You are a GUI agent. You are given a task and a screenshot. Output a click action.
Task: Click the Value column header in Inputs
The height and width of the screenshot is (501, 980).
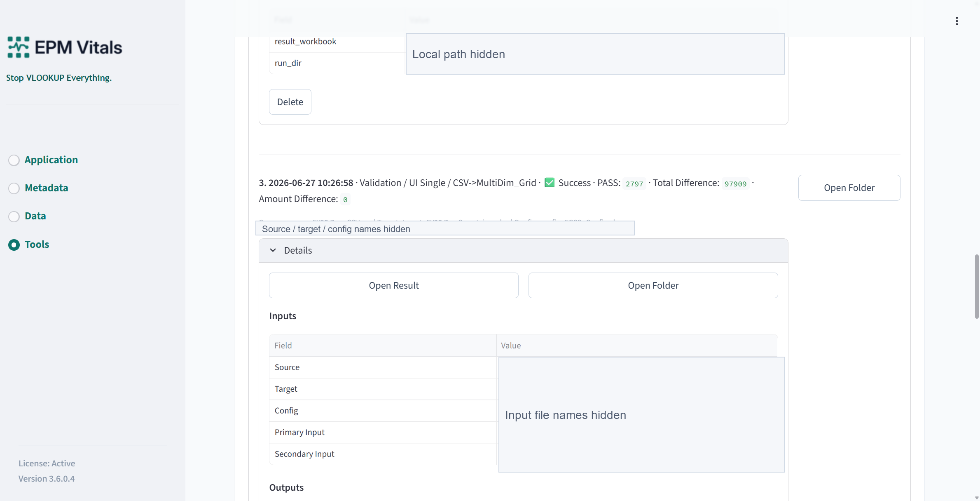tap(637, 346)
